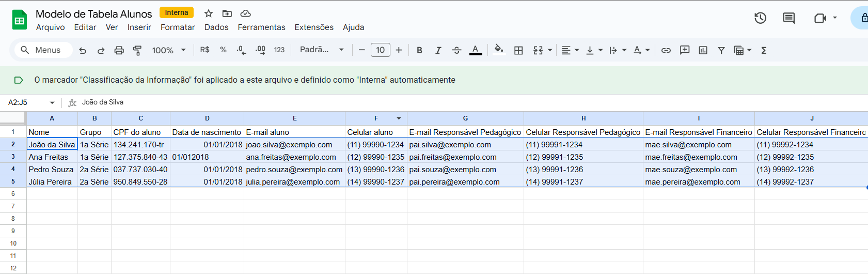Open the zoom level 100% dropdown

point(168,50)
